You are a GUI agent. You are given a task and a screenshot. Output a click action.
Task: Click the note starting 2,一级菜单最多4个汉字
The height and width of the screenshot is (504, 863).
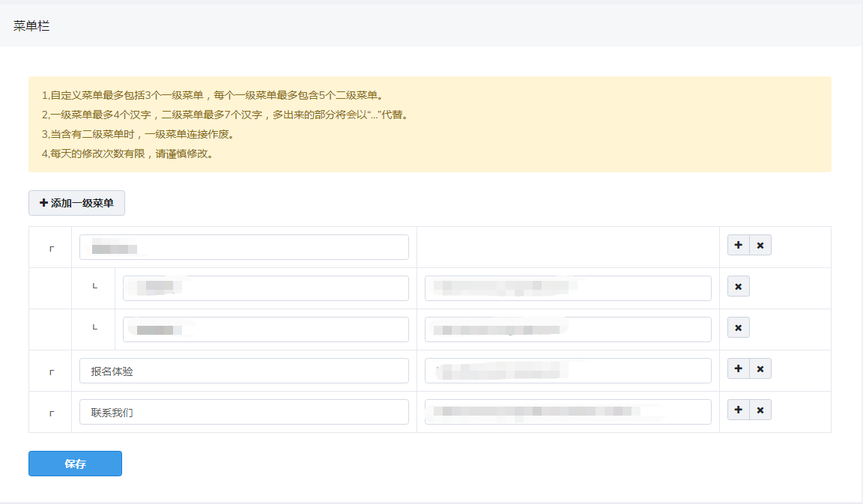point(225,115)
